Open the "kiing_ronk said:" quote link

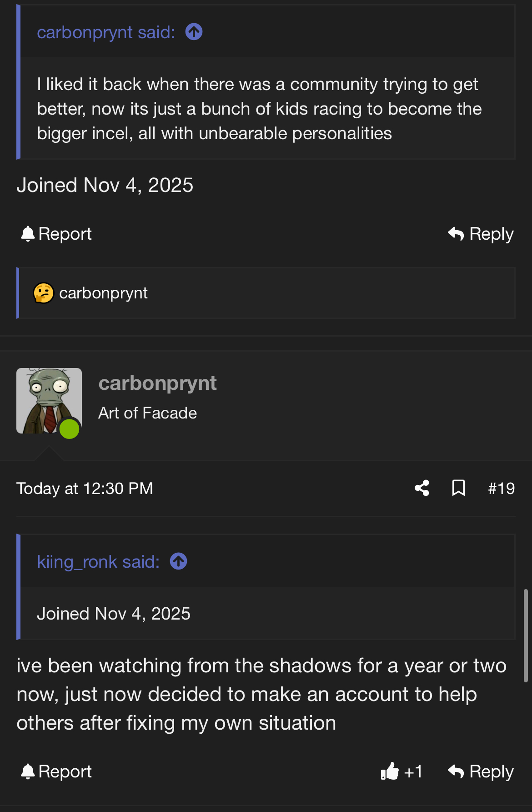tap(98, 562)
